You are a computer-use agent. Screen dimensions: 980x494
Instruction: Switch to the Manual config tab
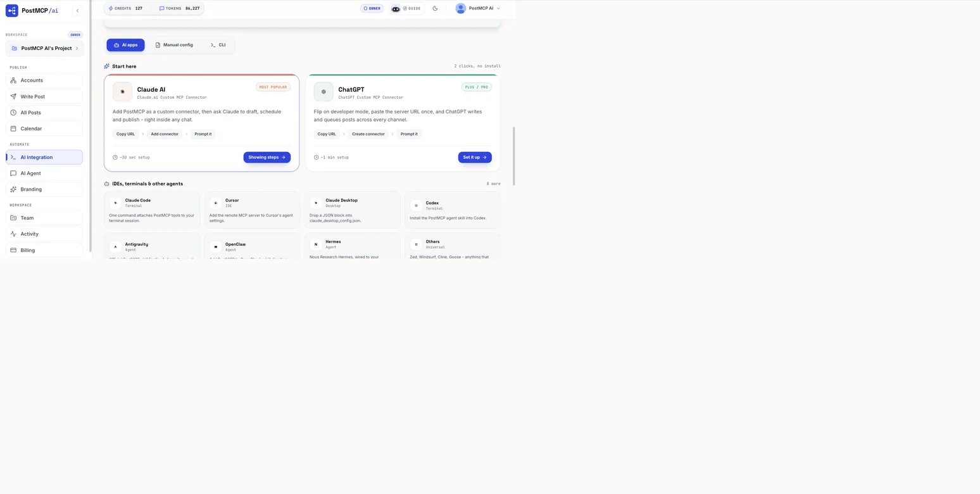pos(174,45)
